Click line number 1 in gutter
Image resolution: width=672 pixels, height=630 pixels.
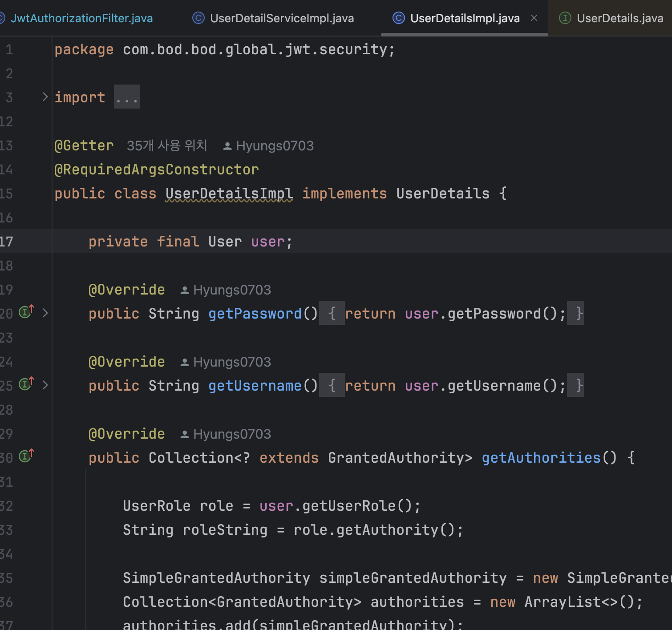tap(9, 49)
